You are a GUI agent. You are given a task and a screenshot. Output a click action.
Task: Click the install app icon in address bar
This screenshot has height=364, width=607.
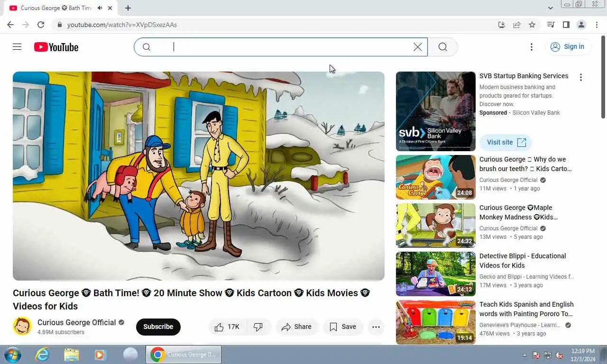click(x=502, y=25)
